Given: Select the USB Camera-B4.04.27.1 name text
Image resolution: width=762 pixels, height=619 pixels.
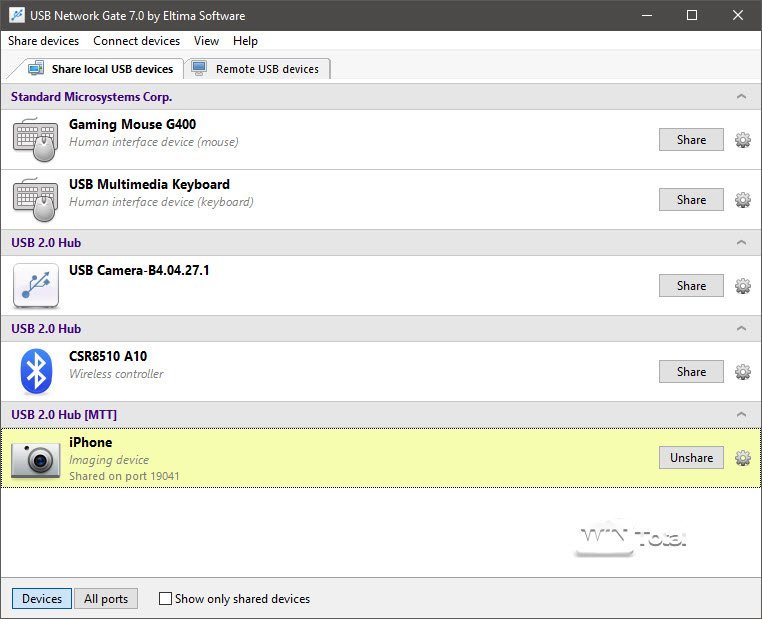Looking at the screenshot, I should click(x=139, y=270).
